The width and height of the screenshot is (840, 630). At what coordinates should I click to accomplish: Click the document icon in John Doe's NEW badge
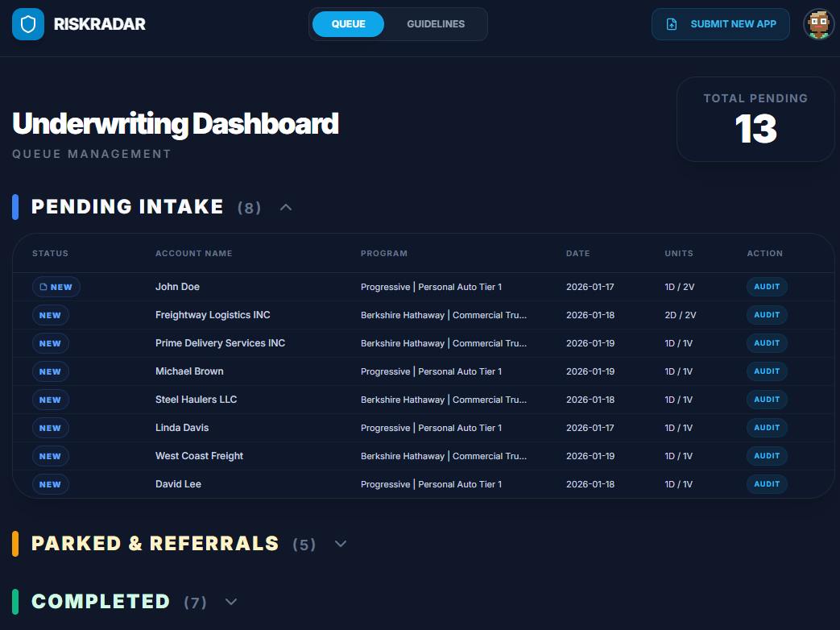click(43, 287)
